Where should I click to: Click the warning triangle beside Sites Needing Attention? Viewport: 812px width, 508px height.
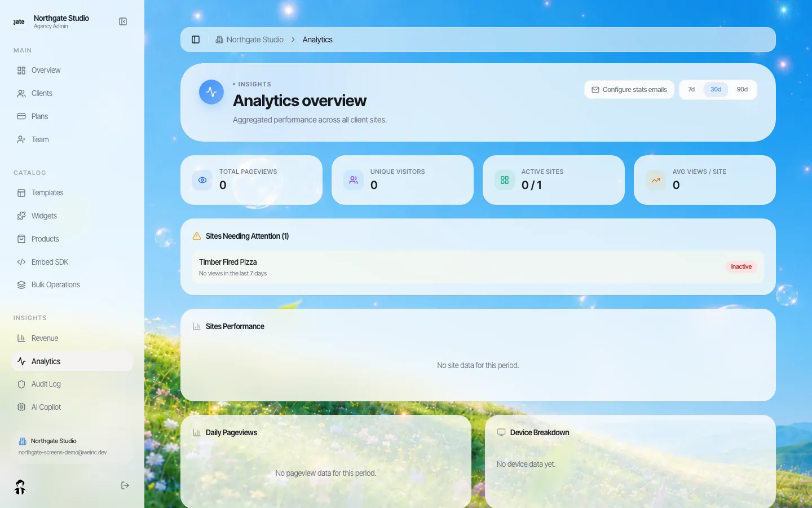(x=197, y=236)
